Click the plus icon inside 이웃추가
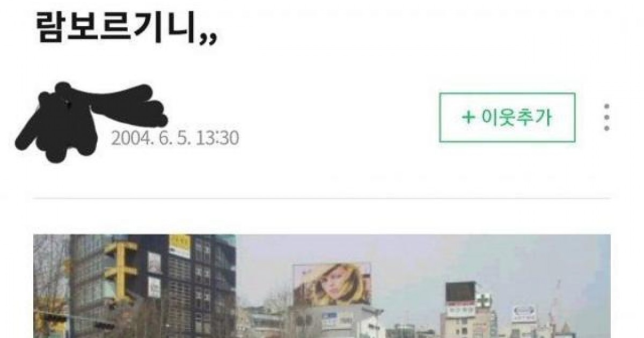Viewport: 644px width, 338px height. tap(469, 117)
